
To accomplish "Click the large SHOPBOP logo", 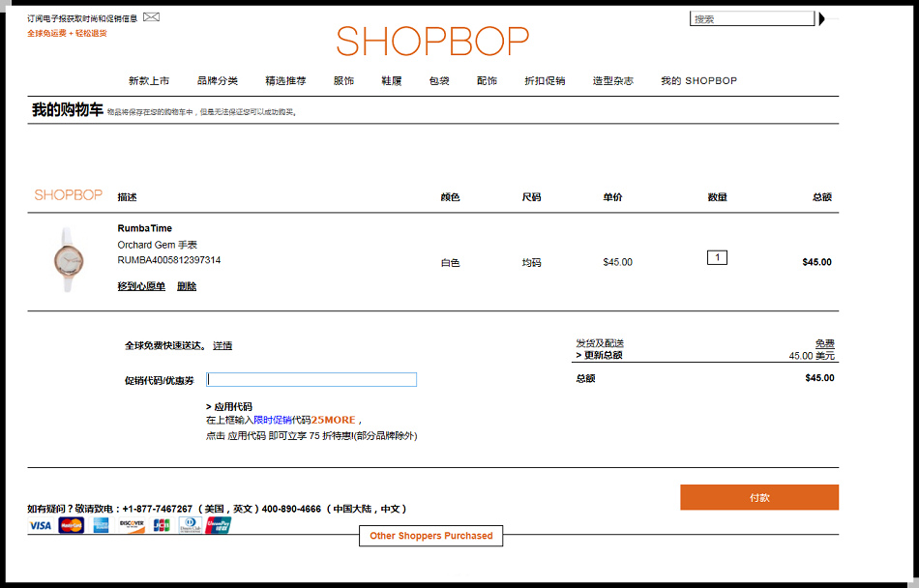I will [x=432, y=41].
